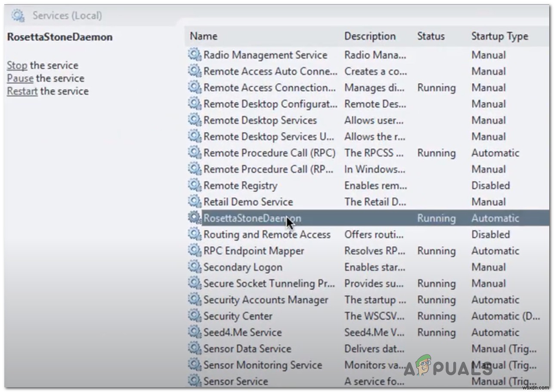
Task: Select the Sensor Data Service name
Action: tap(247, 349)
